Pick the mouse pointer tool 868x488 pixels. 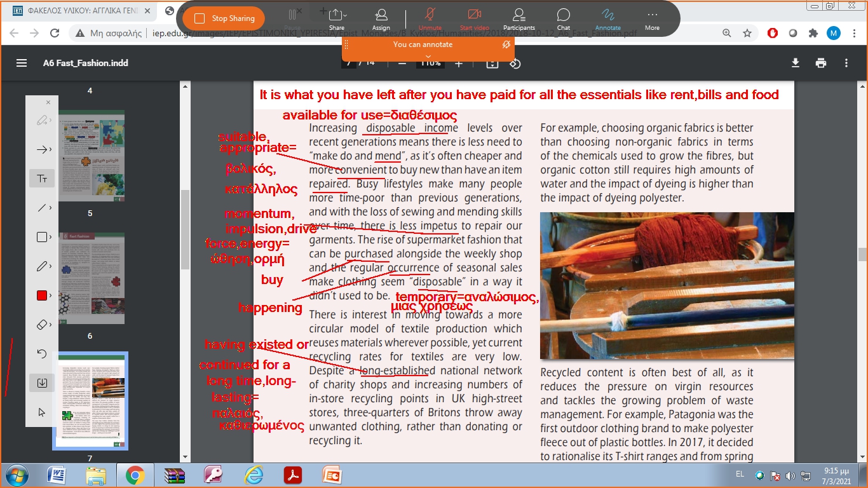click(42, 412)
